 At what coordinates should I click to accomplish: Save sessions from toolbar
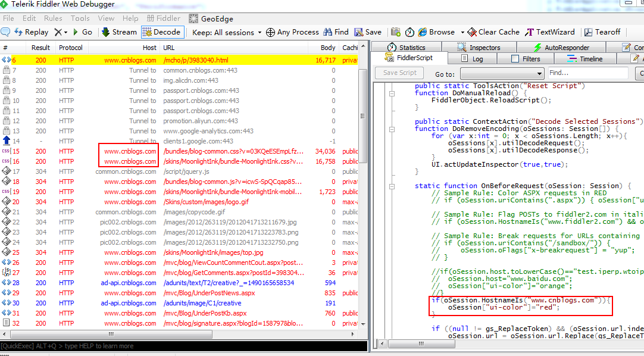tap(368, 32)
